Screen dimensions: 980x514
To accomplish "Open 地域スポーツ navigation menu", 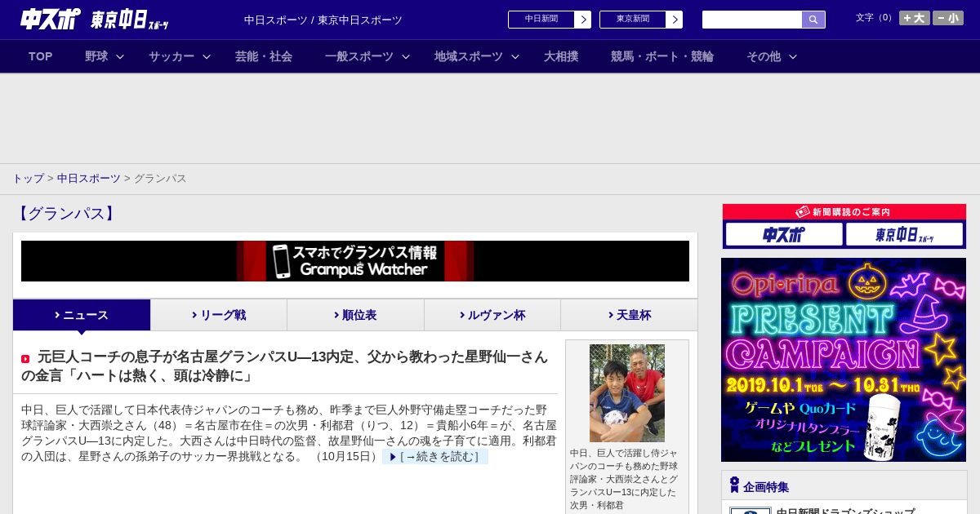I will coord(469,56).
